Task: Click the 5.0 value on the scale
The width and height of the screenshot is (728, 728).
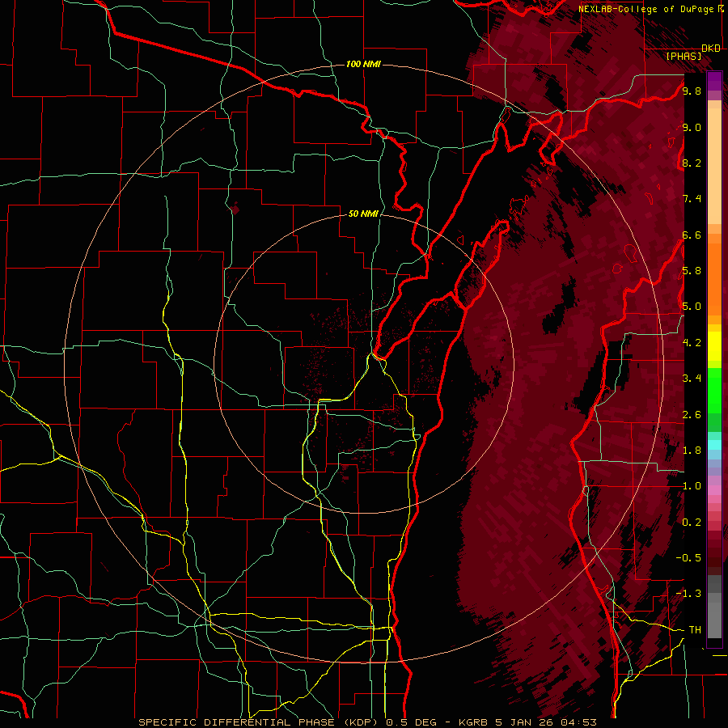Action: 692,307
